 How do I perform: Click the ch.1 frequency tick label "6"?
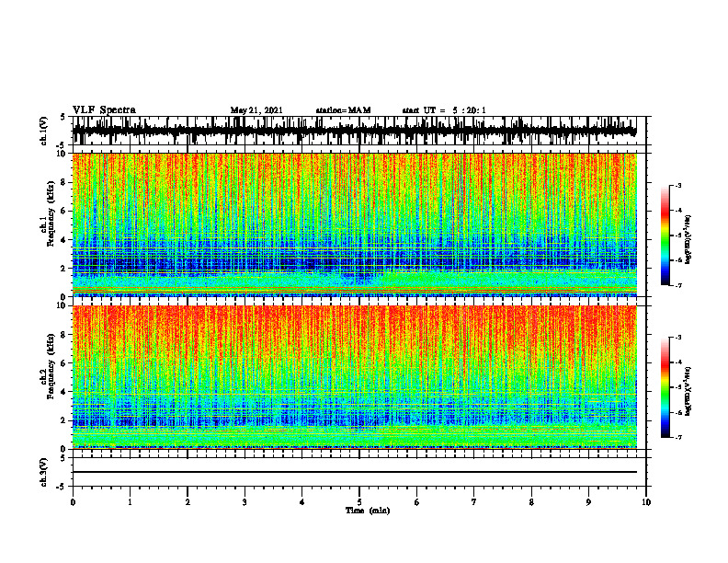pos(64,211)
